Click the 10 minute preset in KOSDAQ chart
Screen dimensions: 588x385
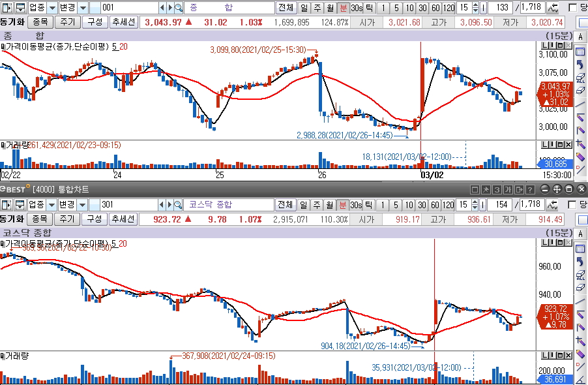[409, 204]
